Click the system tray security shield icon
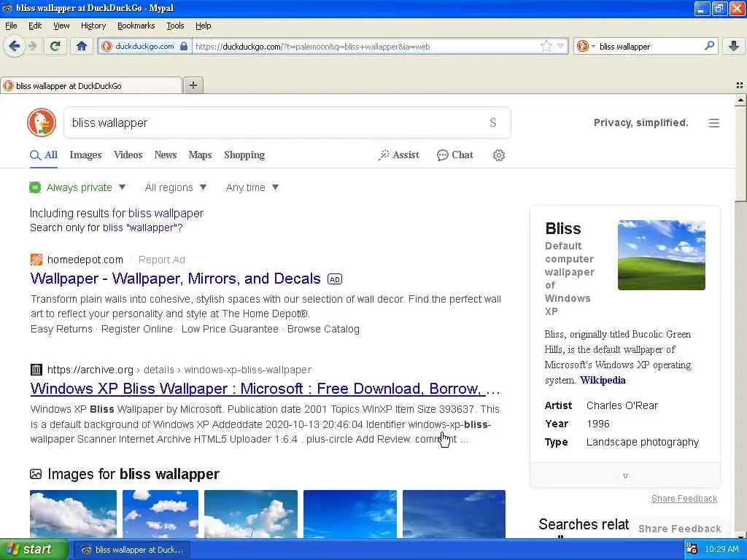The width and height of the screenshot is (747, 560). click(692, 550)
